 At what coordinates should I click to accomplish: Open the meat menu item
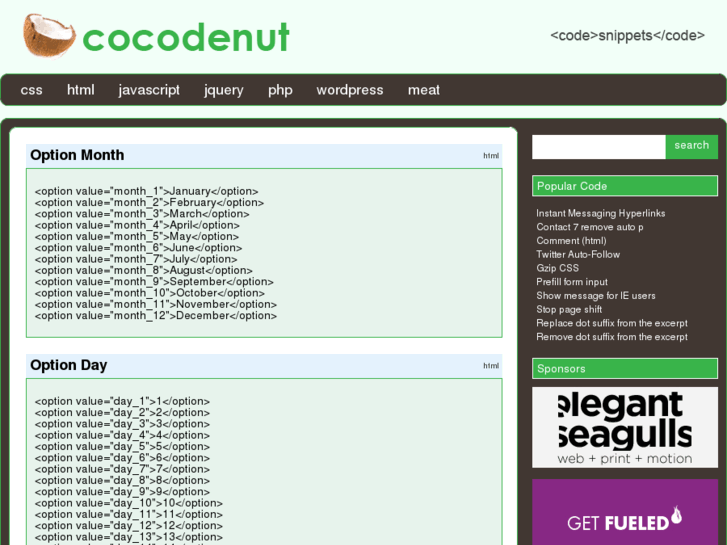coord(424,90)
